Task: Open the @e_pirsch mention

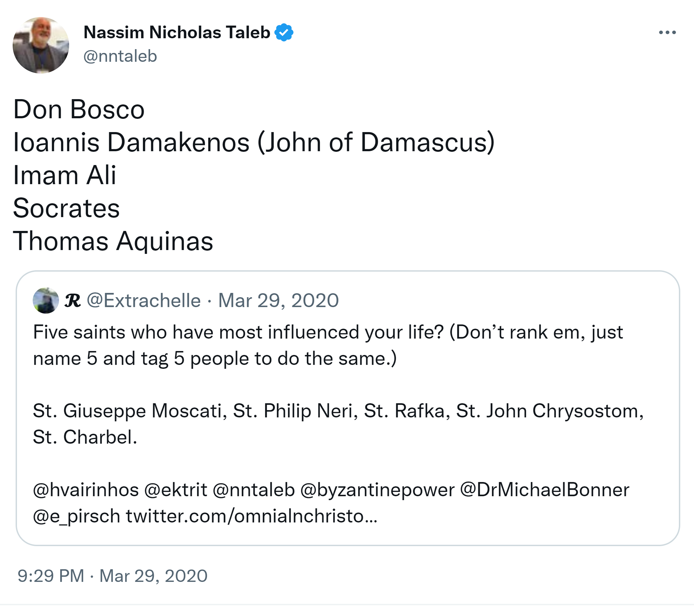Action: pyautogui.click(x=77, y=516)
